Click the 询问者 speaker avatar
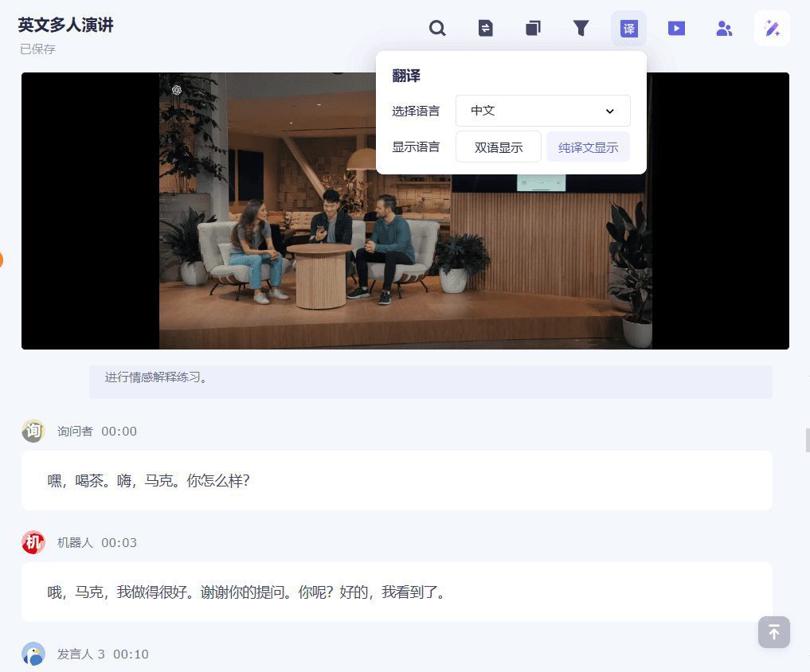The image size is (810, 672). 33,431
